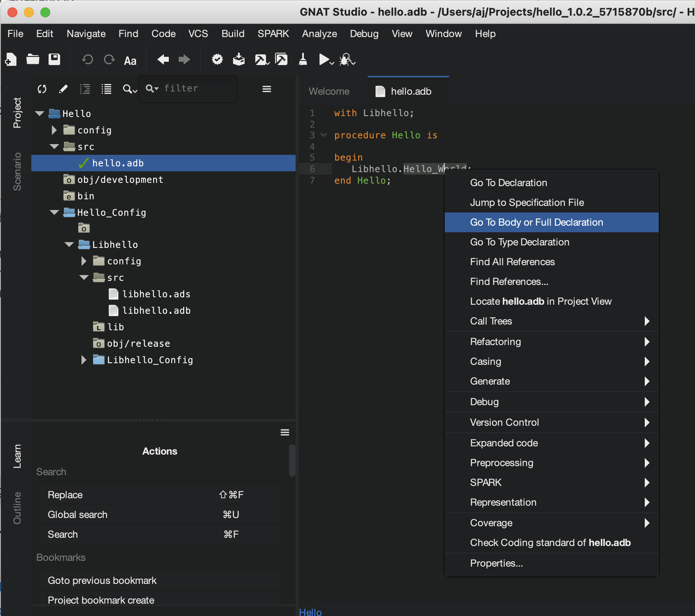The height and width of the screenshot is (616, 695).
Task: Click the debug (bug) icon
Action: coord(345,60)
